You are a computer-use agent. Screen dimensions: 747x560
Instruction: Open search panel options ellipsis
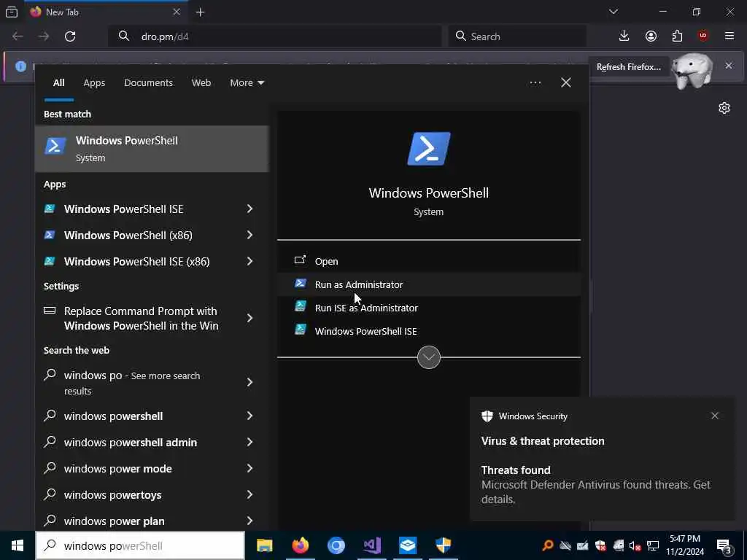click(x=535, y=83)
